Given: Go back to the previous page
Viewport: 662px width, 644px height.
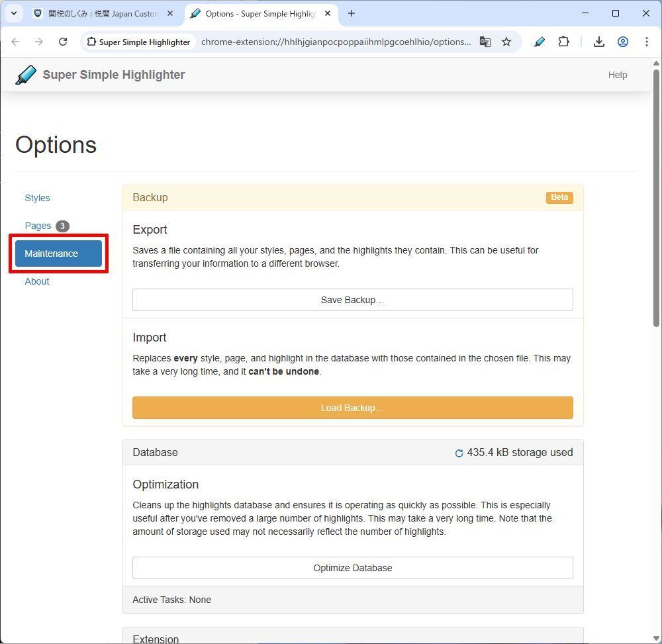Looking at the screenshot, I should 15,42.
